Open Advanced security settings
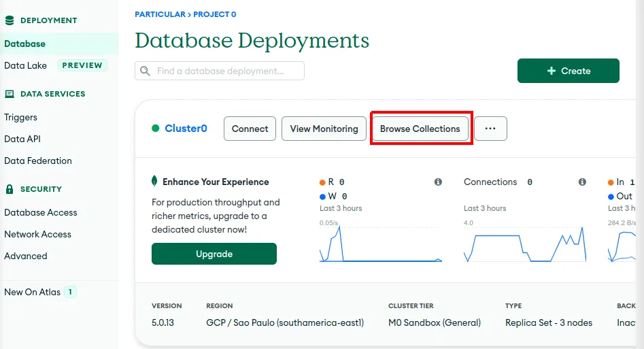The width and height of the screenshot is (644, 349). [25, 256]
